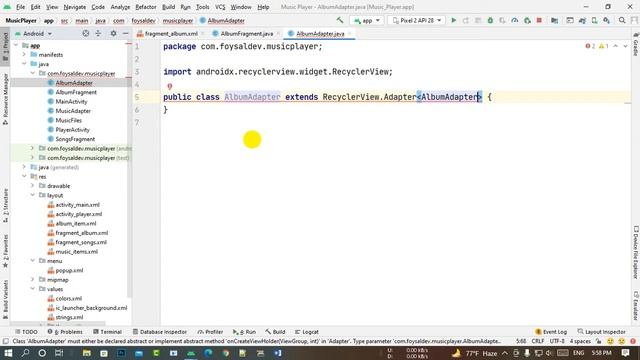The image size is (640, 360).
Task: Click the scroll-from-source target icon in Project panel
Action: pos(86,33)
